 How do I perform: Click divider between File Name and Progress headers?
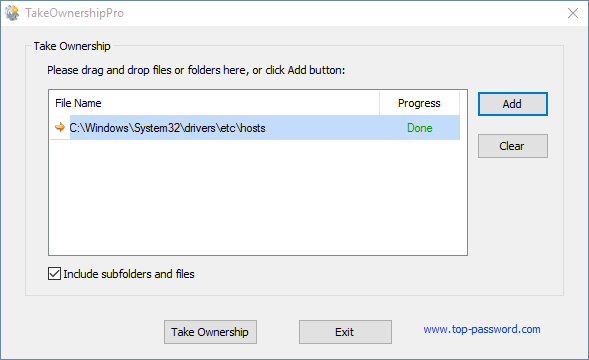[379, 103]
